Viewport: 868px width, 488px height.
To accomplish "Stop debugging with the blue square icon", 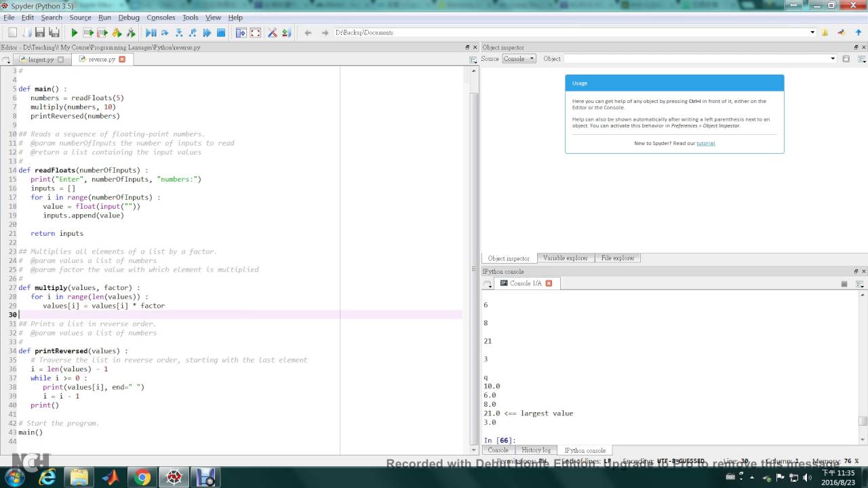I will (221, 33).
